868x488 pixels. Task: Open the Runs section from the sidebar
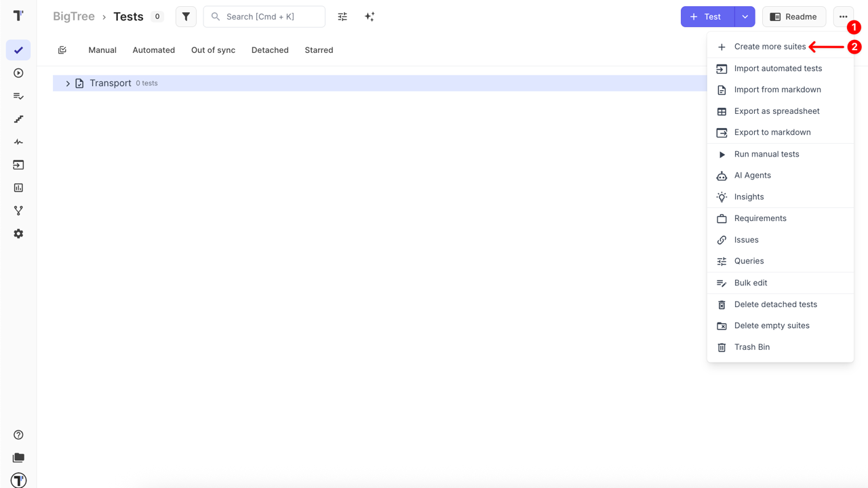(18, 73)
